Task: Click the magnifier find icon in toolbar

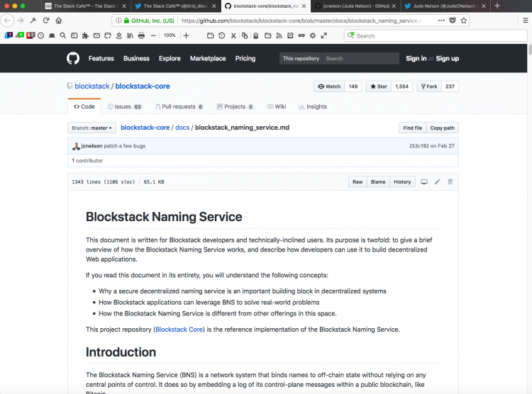Action: (x=62, y=35)
